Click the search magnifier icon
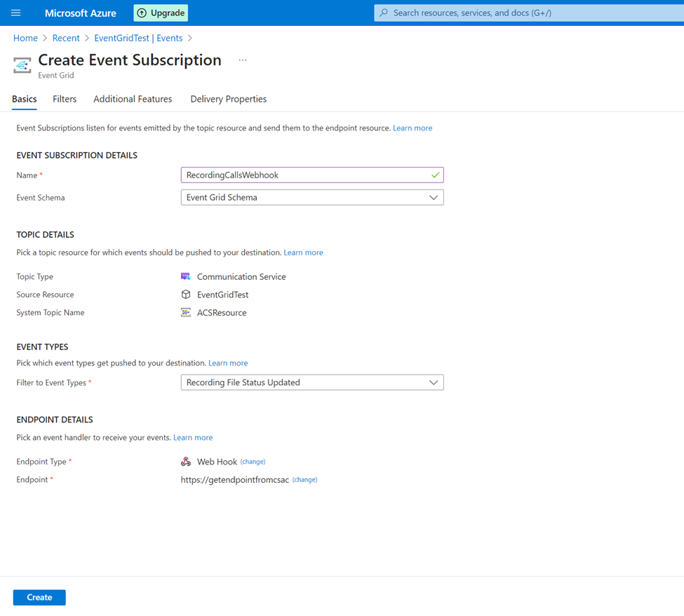The width and height of the screenshot is (684, 616). coord(384,13)
